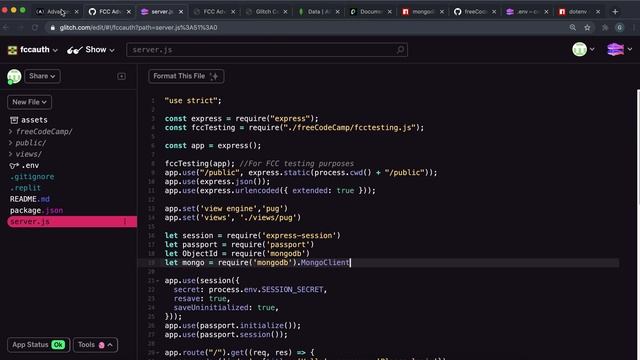Click the sunglasses Show icon
The height and width of the screenshot is (360, 640).
(x=75, y=50)
